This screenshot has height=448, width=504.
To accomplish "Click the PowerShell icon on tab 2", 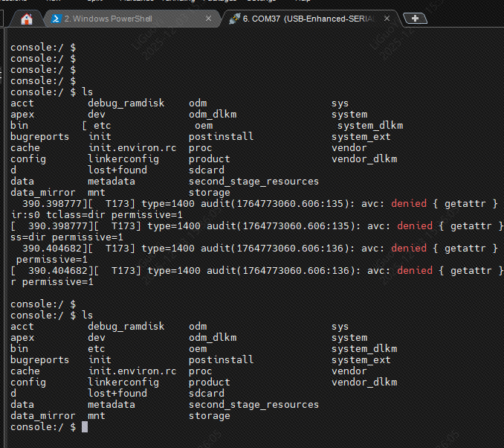I will pyautogui.click(x=56, y=19).
